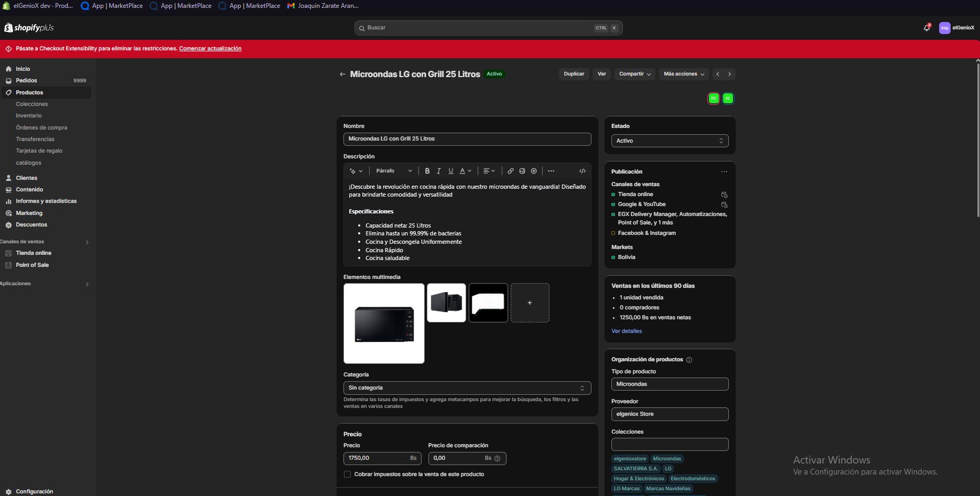Viewport: 980px width, 496px height.
Task: Add new media with plus tile
Action: tap(530, 303)
